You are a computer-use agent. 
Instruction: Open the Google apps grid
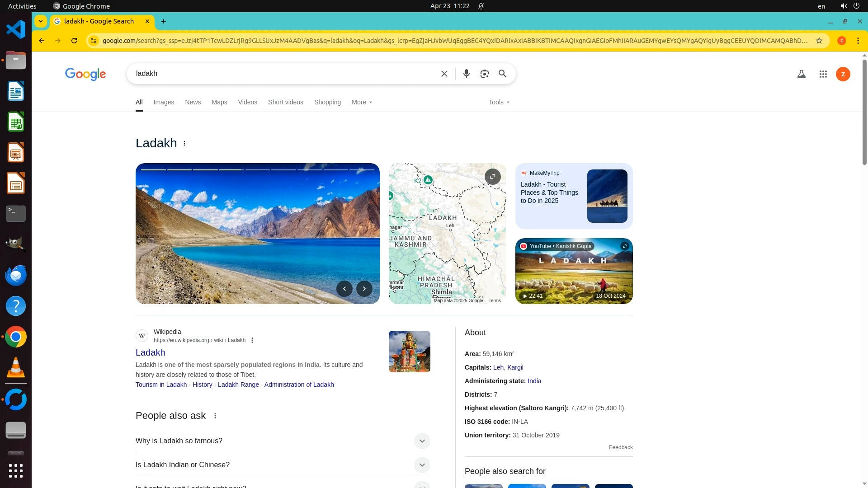(823, 74)
